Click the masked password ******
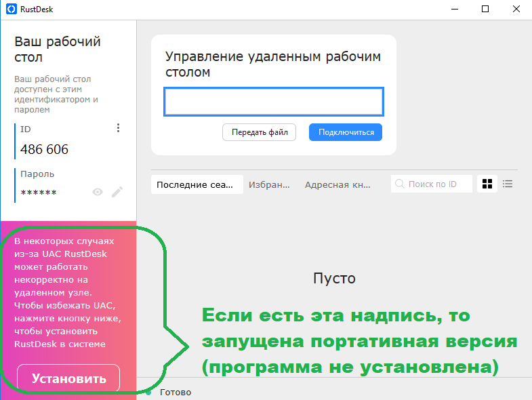Screen dimensions: 532x400 tap(39, 193)
